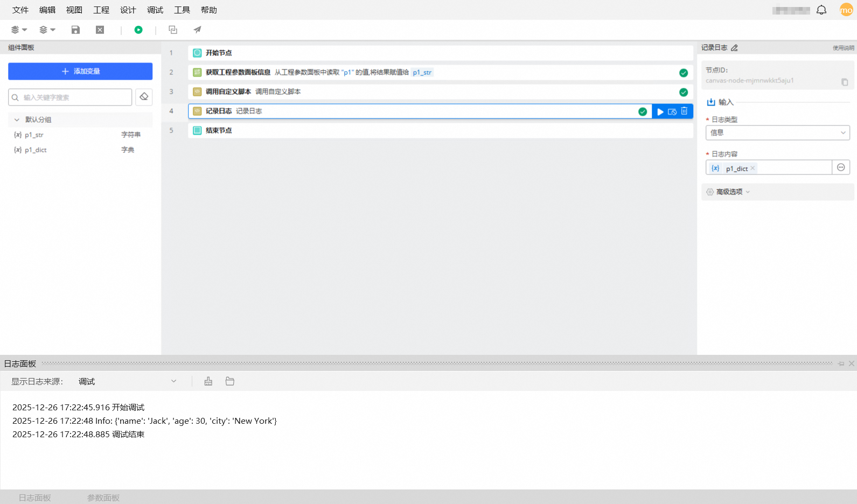Viewport: 857px width, 504px height.
Task: Edit the 记录日志 node name with pencil icon
Action: click(x=734, y=48)
